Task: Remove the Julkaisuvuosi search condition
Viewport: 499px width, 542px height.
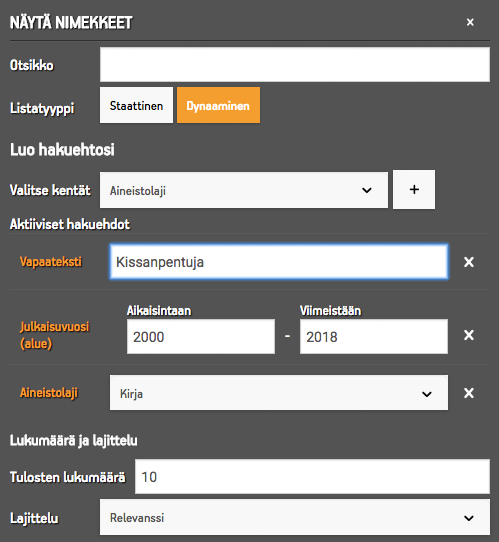Action: coord(469,335)
